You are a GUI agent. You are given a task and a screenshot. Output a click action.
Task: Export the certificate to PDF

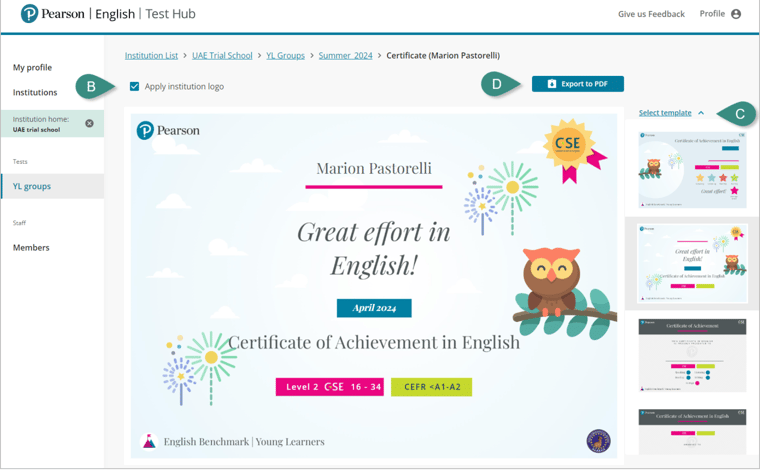tap(577, 84)
